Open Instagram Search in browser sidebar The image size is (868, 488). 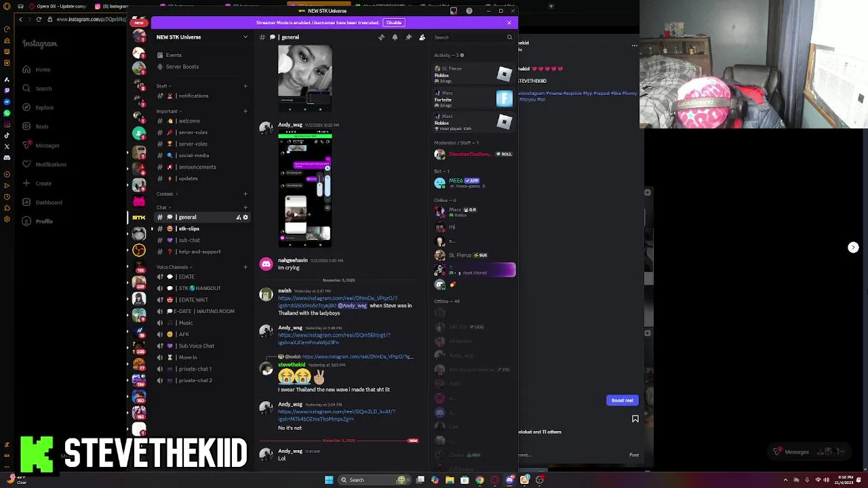tap(37, 88)
